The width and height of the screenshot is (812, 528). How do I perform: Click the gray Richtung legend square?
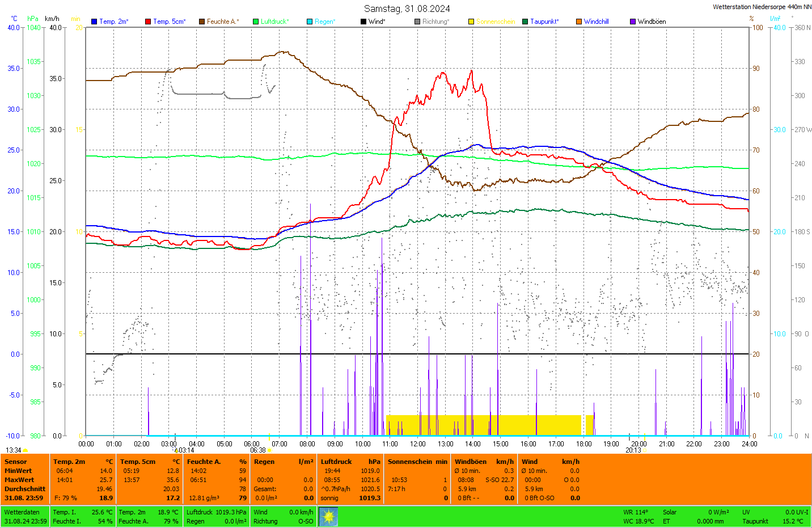click(417, 22)
